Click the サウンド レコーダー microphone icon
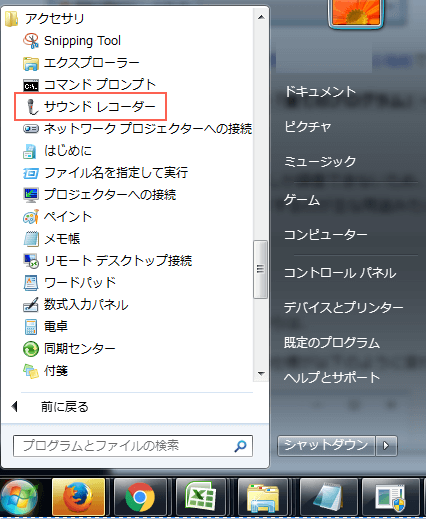Image resolution: width=426 pixels, height=519 pixels. click(32, 107)
